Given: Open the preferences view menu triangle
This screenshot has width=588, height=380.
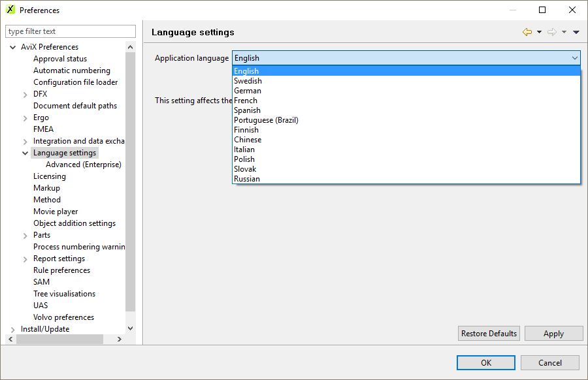Looking at the screenshot, I should (576, 32).
